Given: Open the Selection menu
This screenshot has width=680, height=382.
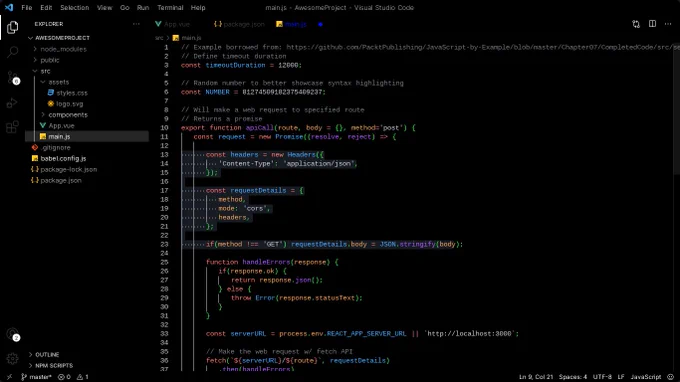Looking at the screenshot, I should [75, 7].
